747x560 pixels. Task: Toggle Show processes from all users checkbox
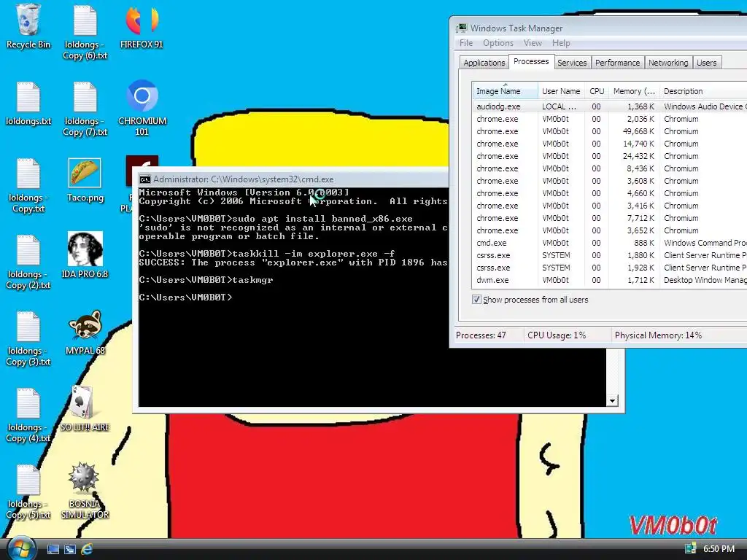(476, 300)
